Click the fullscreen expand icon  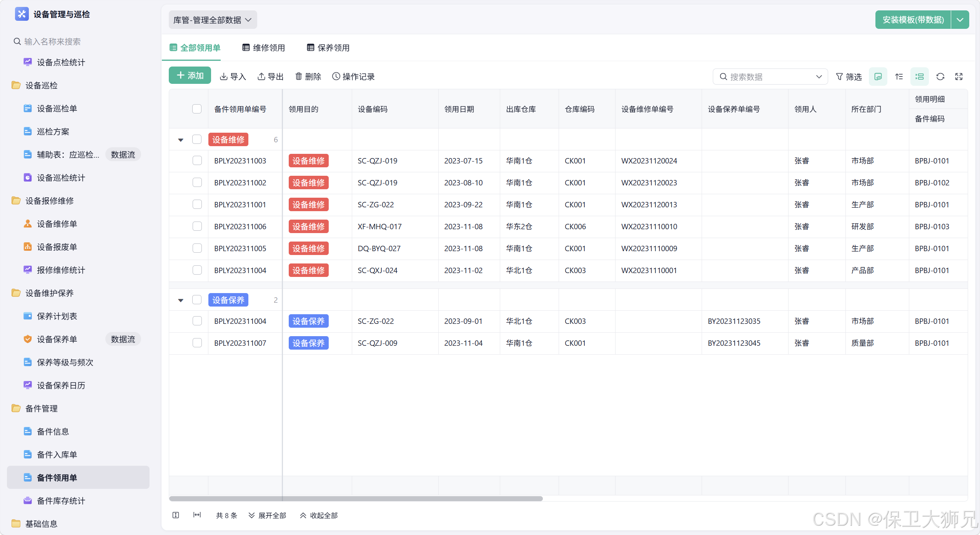click(x=959, y=77)
